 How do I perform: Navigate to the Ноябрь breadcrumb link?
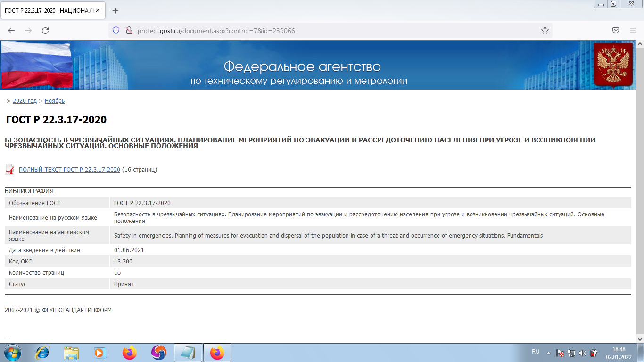pyautogui.click(x=55, y=101)
